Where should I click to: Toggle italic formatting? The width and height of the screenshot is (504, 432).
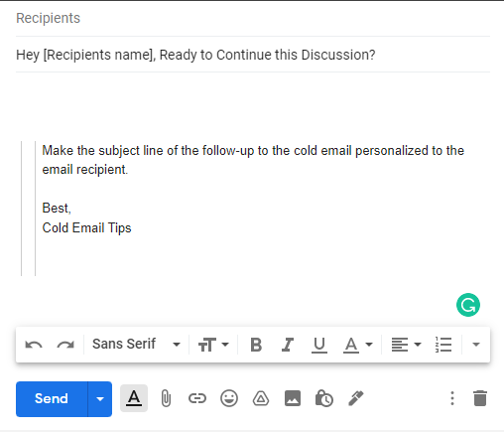tap(288, 345)
